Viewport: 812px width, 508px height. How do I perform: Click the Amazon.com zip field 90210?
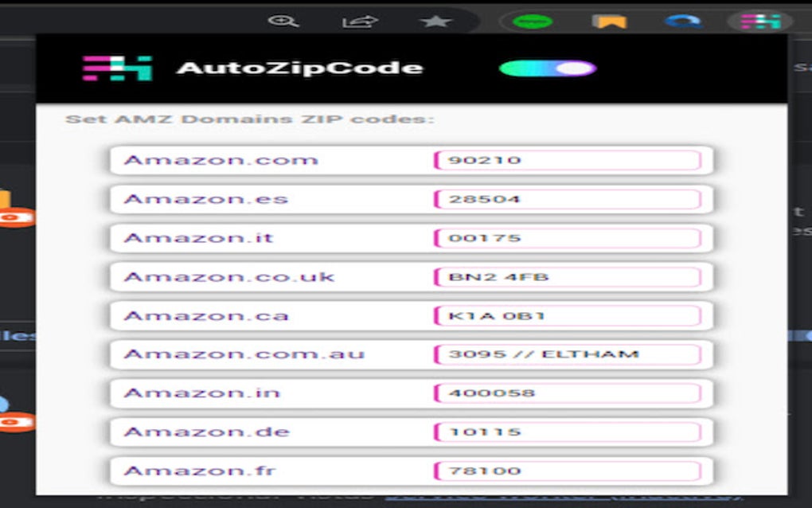tap(568, 160)
